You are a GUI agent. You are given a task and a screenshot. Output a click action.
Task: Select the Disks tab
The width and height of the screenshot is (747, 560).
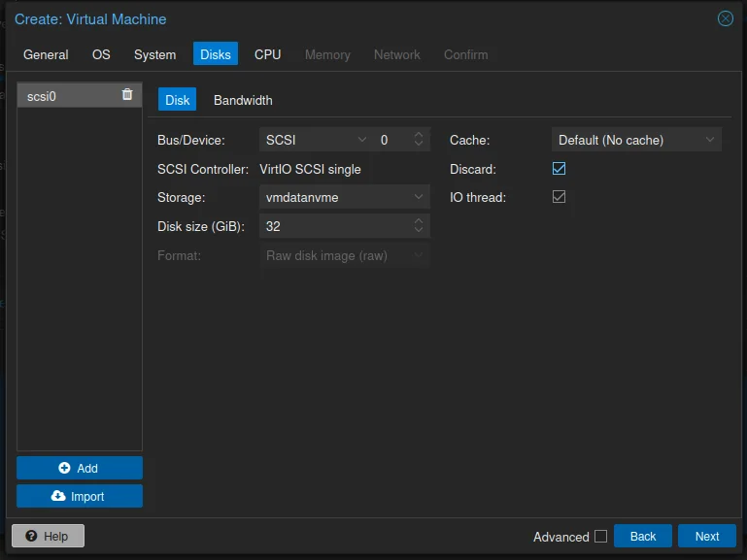(x=216, y=53)
